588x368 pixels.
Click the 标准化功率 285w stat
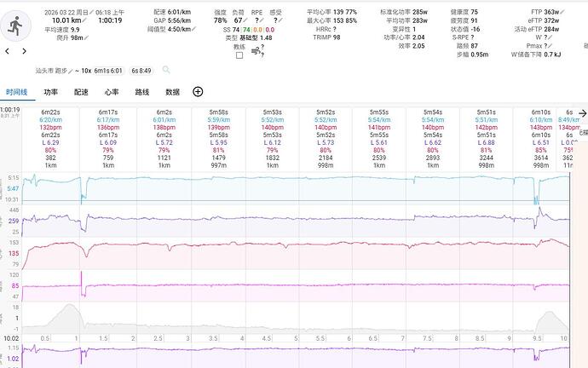(404, 12)
